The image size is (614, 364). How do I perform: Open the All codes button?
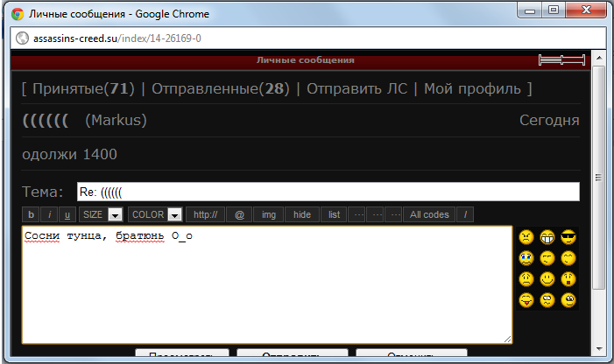coord(429,214)
